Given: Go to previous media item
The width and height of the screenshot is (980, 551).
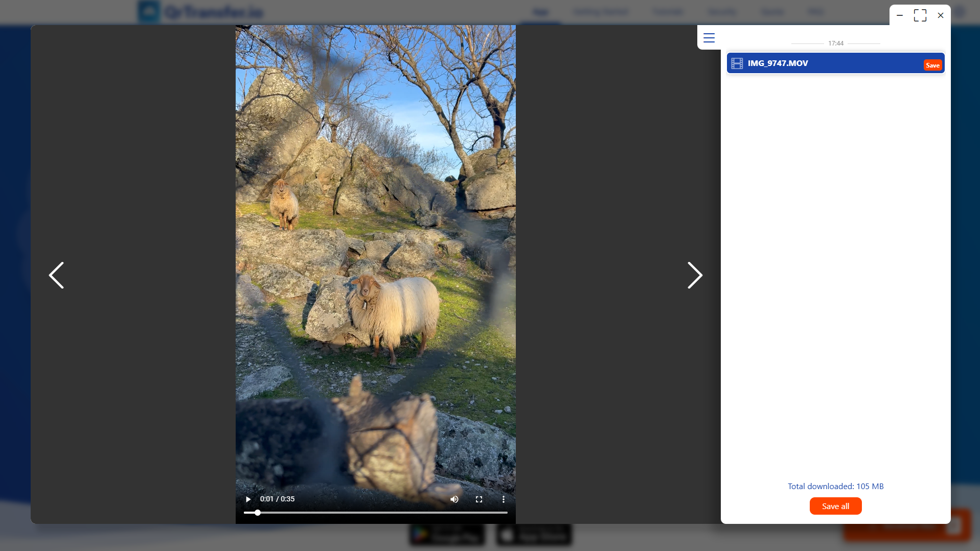Looking at the screenshot, I should click(x=56, y=275).
